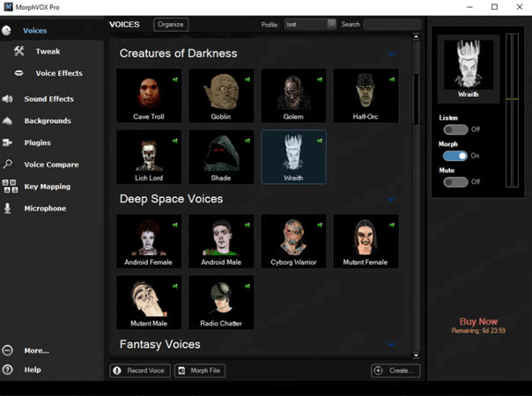Collapse the Fantasy Voices group
532x396 pixels.
392,344
